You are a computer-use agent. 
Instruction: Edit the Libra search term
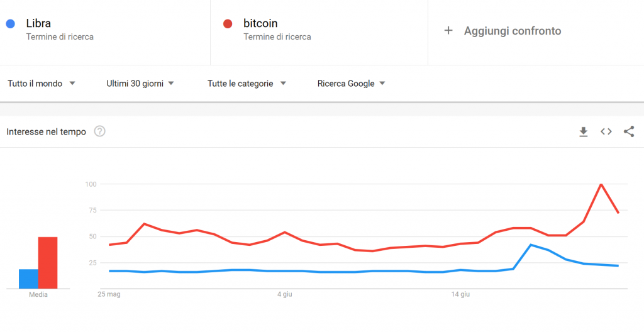(38, 23)
